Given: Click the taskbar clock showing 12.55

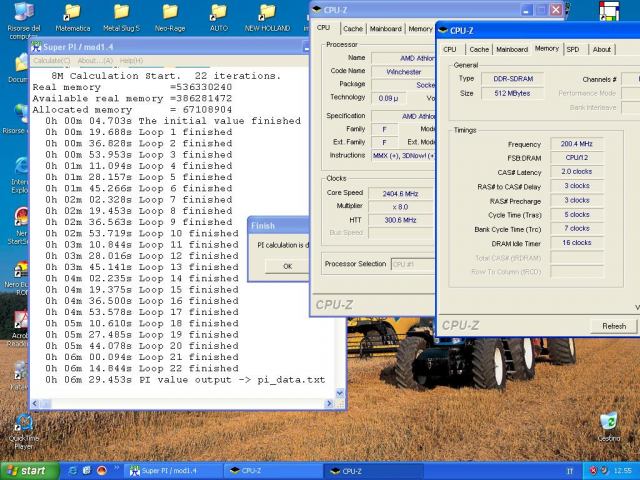Looking at the screenshot, I should coord(622,471).
